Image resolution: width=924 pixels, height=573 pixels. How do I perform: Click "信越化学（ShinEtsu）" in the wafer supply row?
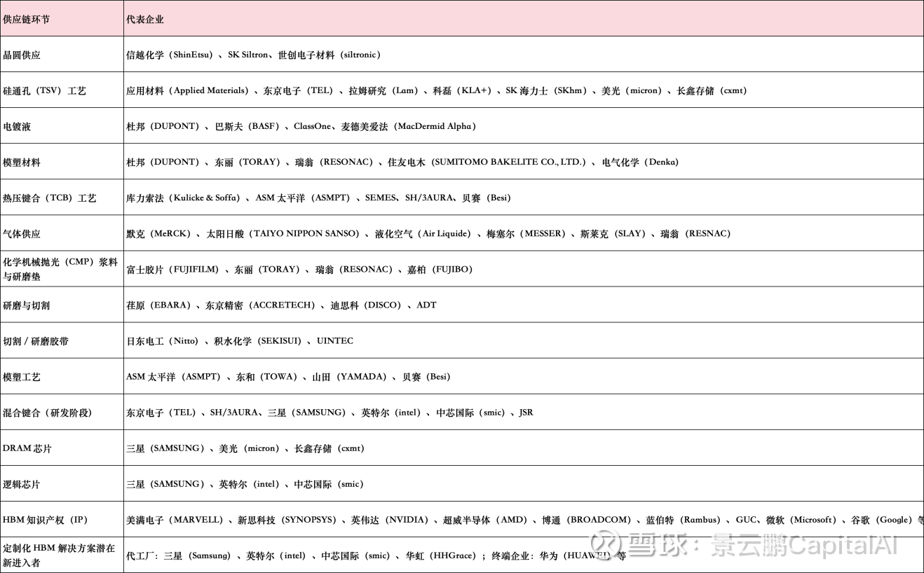170,55
